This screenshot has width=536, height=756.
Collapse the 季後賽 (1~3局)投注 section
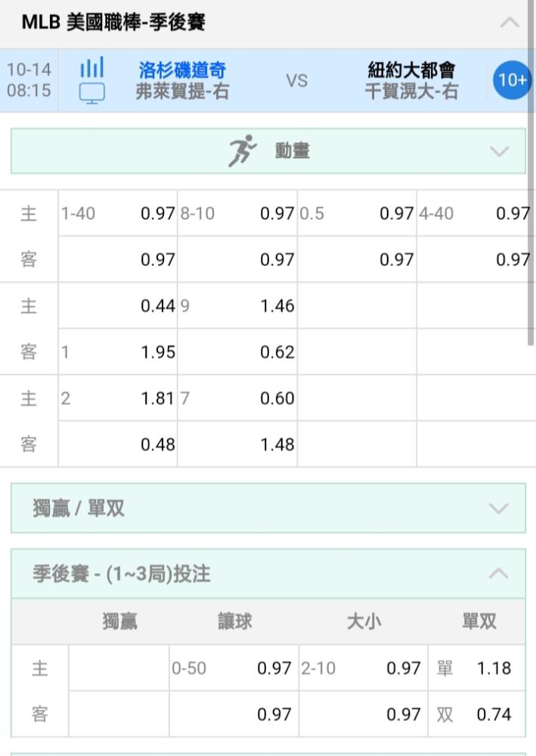[498, 573]
